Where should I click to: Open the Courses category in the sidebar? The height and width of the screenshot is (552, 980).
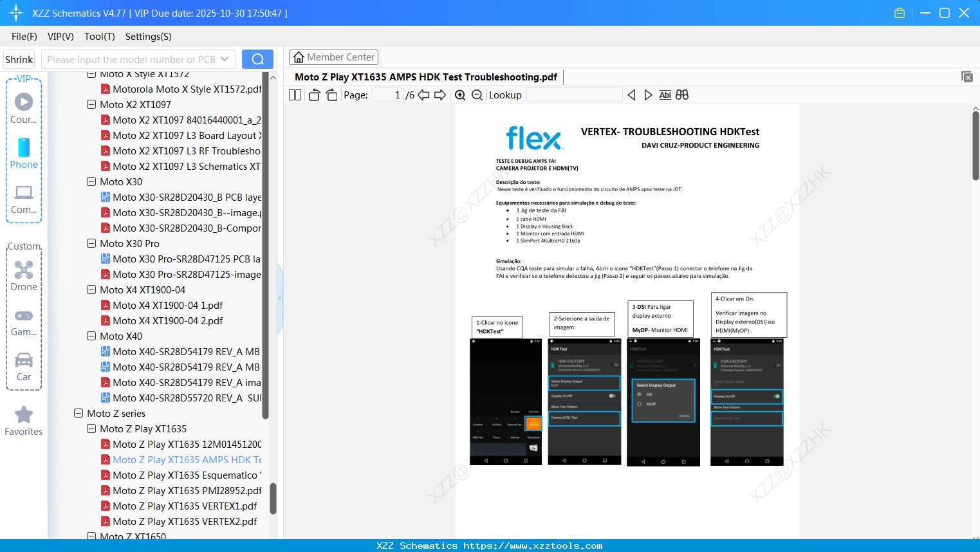pos(24,108)
